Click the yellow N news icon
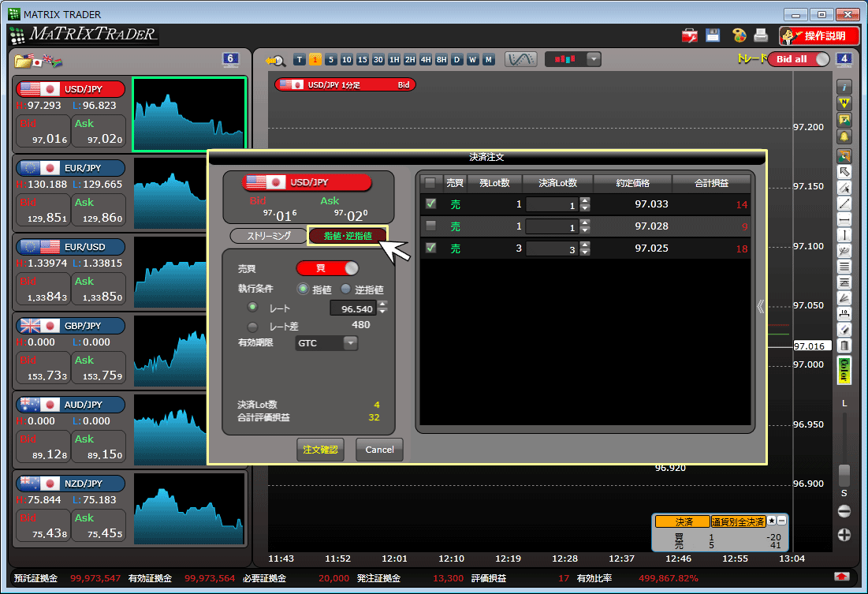This screenshot has width=868, height=594. (844, 103)
